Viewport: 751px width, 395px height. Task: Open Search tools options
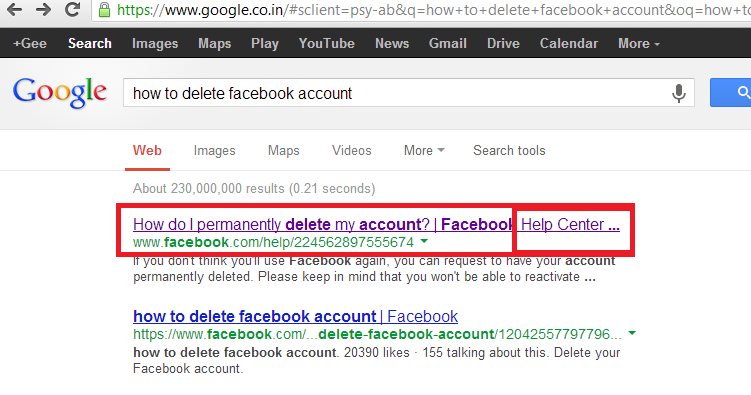coord(509,150)
